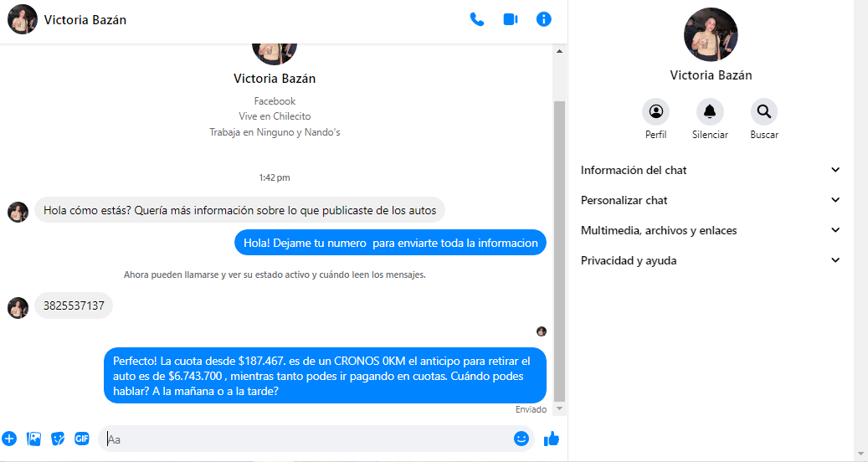868x462 pixels.
Task: Open Perfil from the side panel
Action: coord(656,119)
